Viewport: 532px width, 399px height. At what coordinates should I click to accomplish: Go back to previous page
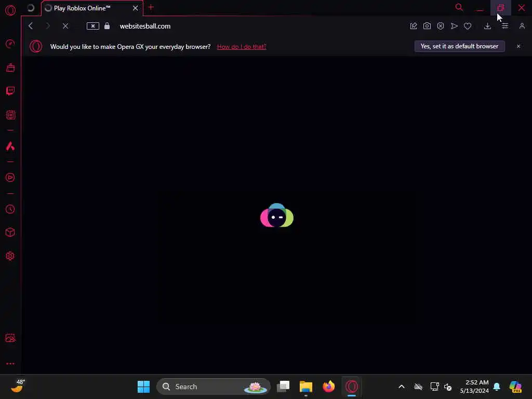point(31,26)
